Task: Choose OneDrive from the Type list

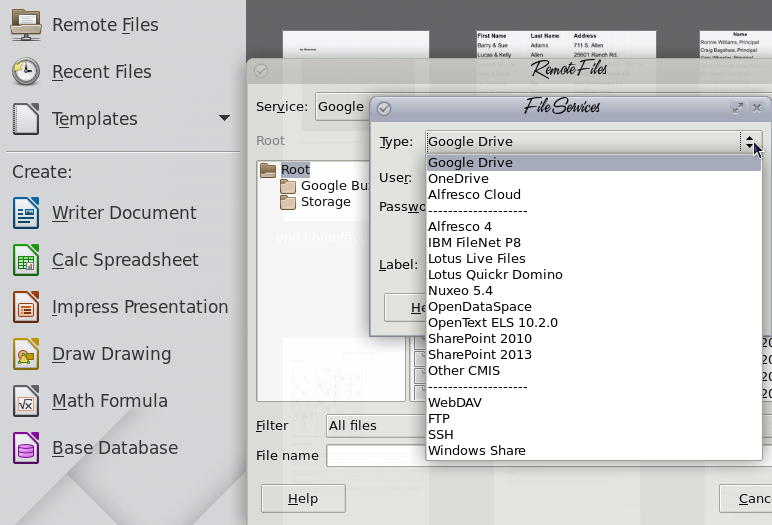Action: 593,178
